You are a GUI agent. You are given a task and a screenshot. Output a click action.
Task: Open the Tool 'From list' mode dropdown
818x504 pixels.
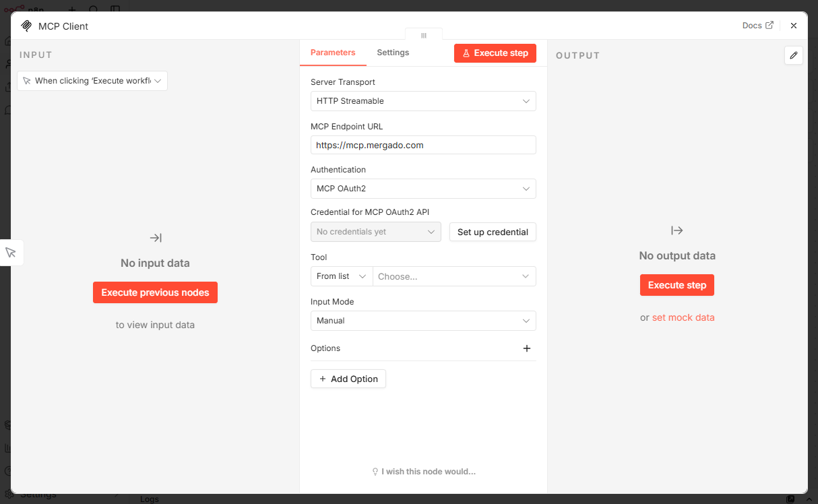point(342,276)
